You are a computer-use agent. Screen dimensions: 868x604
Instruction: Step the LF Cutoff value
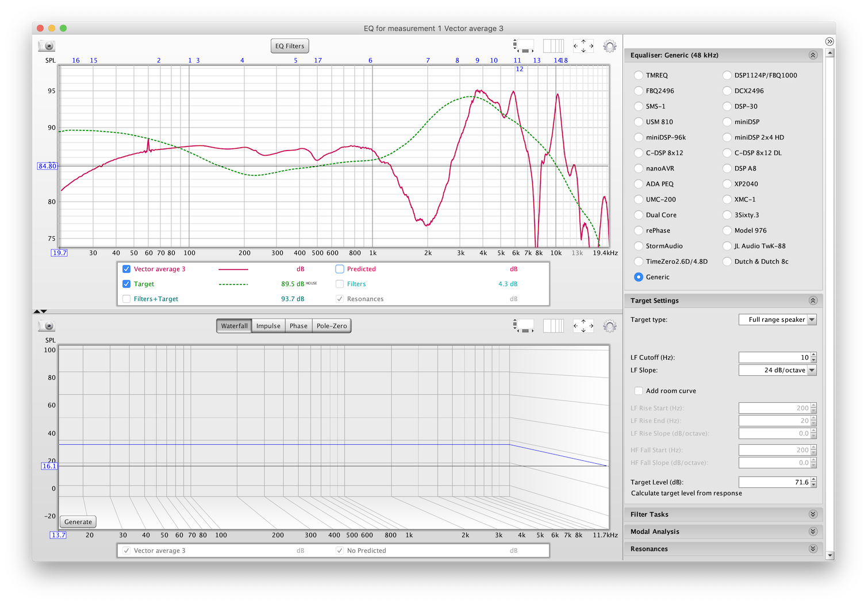tap(813, 357)
